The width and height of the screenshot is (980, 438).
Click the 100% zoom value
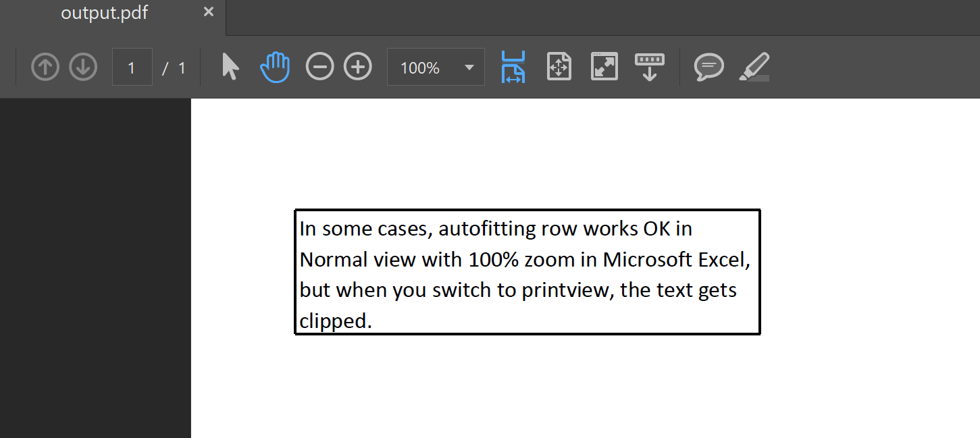pos(419,67)
